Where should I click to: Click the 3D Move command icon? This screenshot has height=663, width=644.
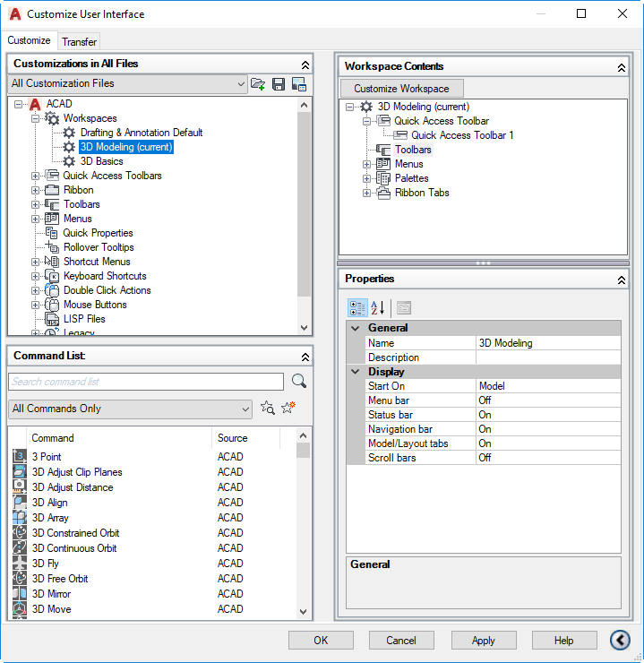(20, 608)
